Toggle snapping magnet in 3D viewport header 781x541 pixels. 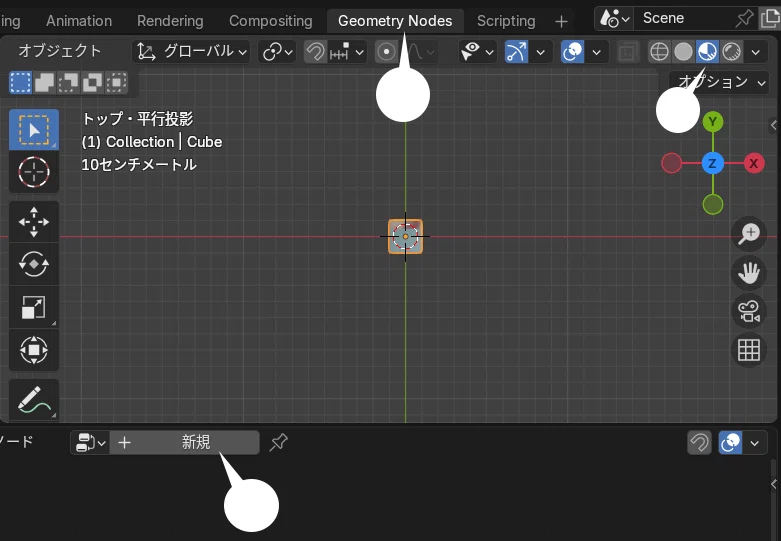(x=315, y=51)
